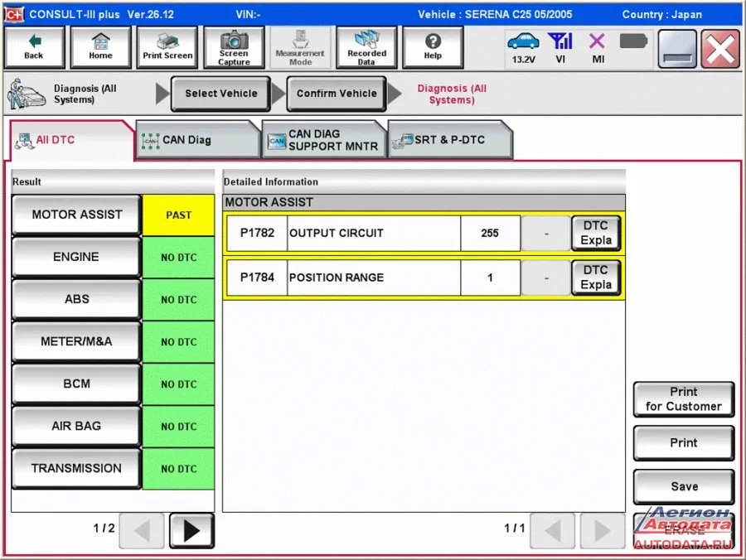The height and width of the screenshot is (560, 746).
Task: Click BCM's NO DTC status
Action: point(178,384)
